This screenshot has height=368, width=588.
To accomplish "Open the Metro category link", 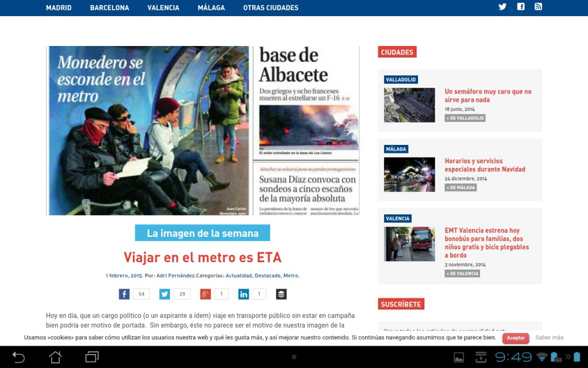I will (x=291, y=275).
